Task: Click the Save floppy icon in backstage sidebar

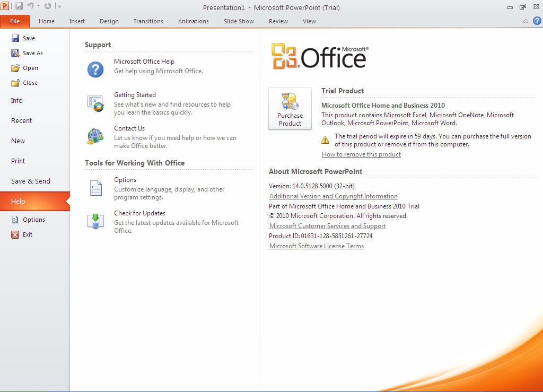Action: pyautogui.click(x=15, y=38)
